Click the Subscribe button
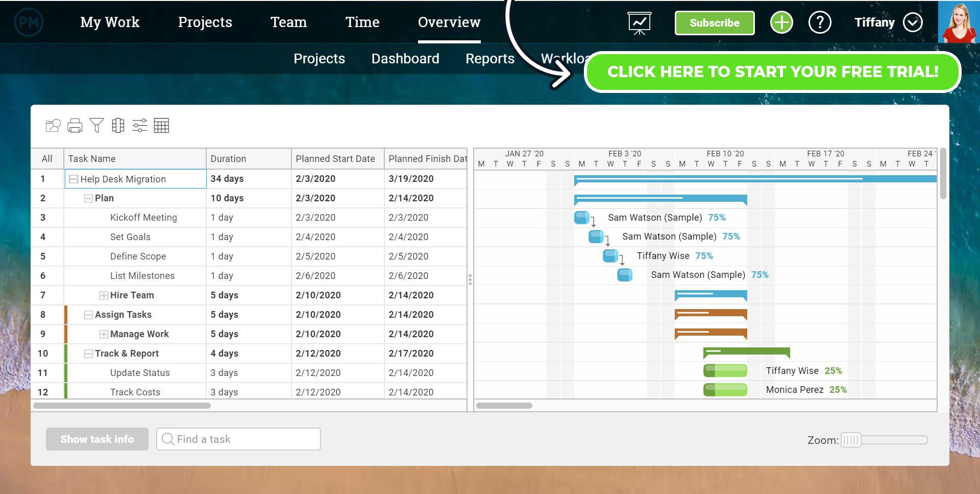Screen dimensions: 980x494 715,23
